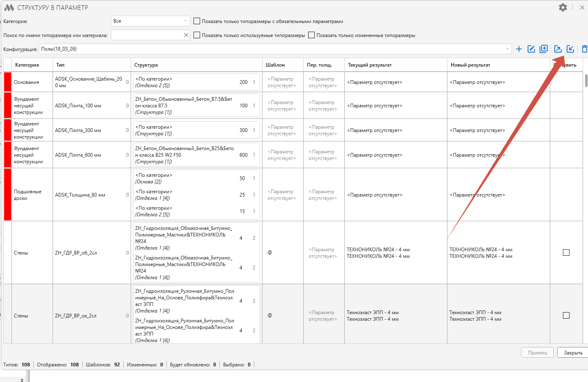588x382 pixels.
Task: Click the Отделка 2 [5] layer with thickness 15
Action: click(196, 211)
